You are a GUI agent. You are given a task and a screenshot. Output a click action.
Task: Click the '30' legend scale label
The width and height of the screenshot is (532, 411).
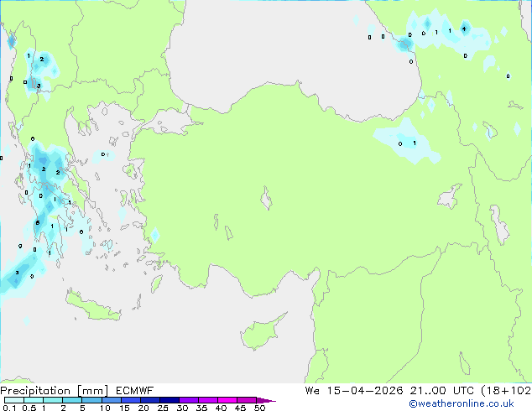click(182, 408)
